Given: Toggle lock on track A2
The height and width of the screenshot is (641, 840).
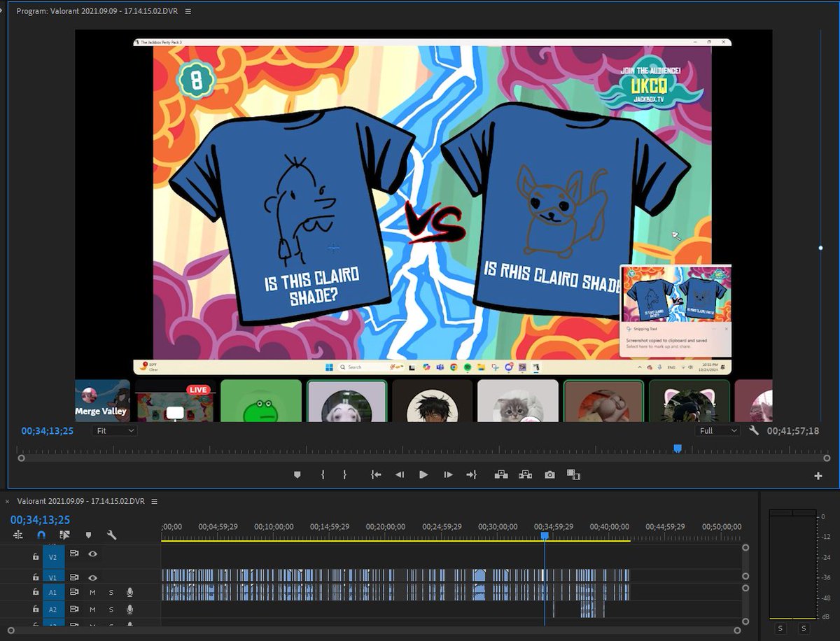Looking at the screenshot, I should pos(35,610).
